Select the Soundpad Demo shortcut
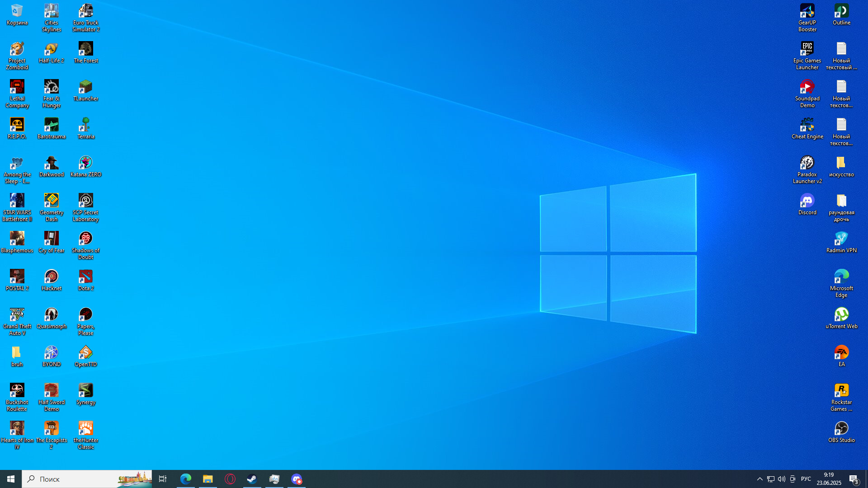Image resolution: width=868 pixels, height=488 pixels. (807, 94)
